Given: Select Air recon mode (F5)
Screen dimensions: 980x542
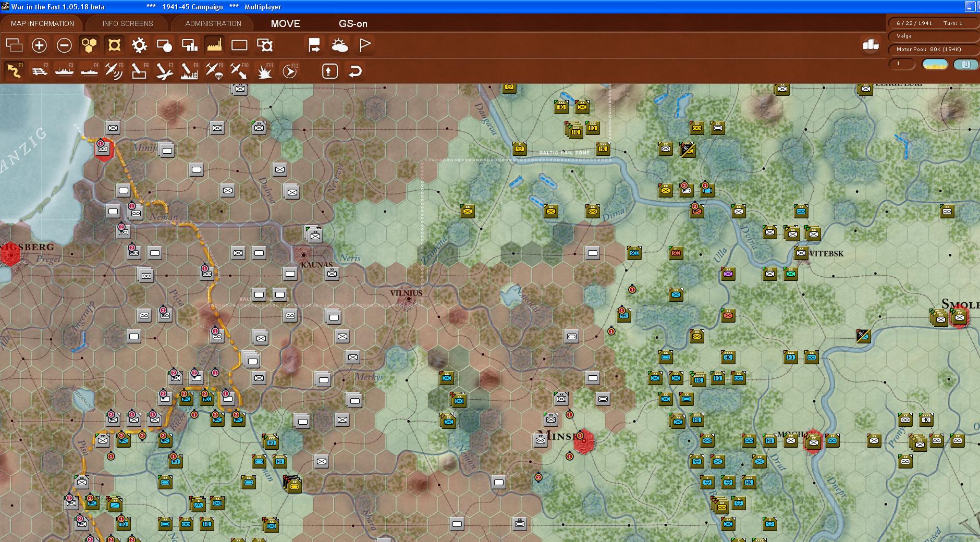Looking at the screenshot, I should point(114,71).
